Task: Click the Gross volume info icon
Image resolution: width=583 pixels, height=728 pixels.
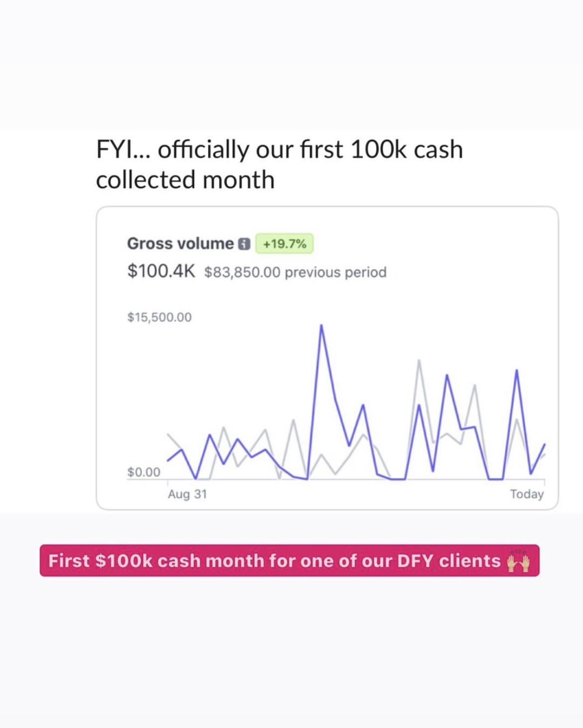Action: 244,244
